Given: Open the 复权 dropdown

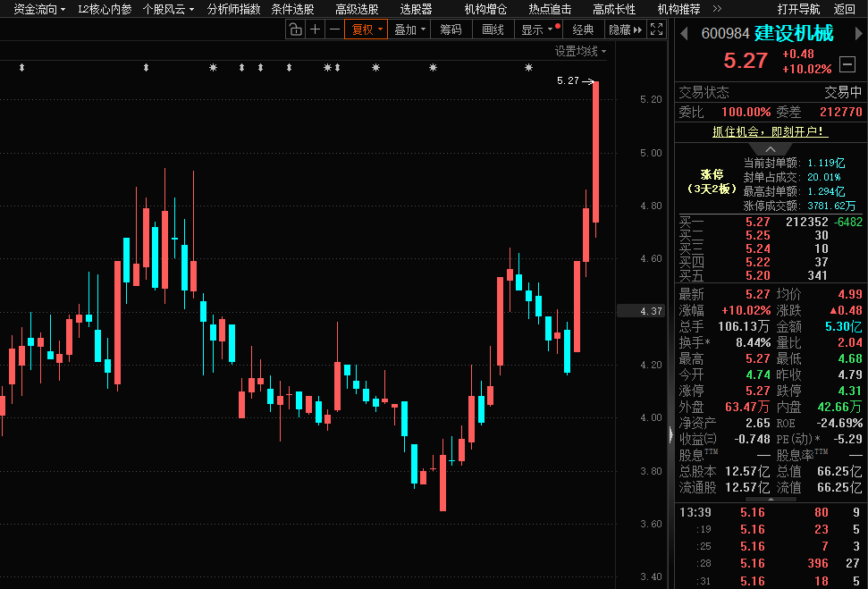Looking at the screenshot, I should tap(367, 29).
